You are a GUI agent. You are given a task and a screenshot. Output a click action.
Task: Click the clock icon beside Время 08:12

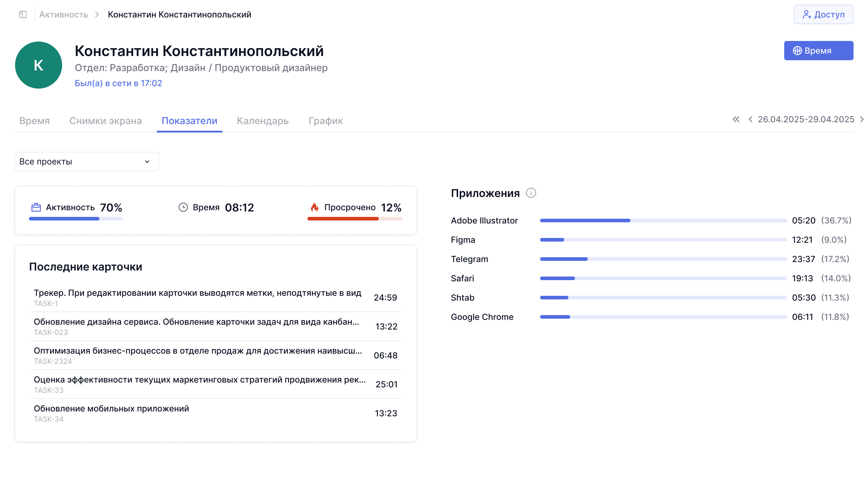pyautogui.click(x=183, y=207)
